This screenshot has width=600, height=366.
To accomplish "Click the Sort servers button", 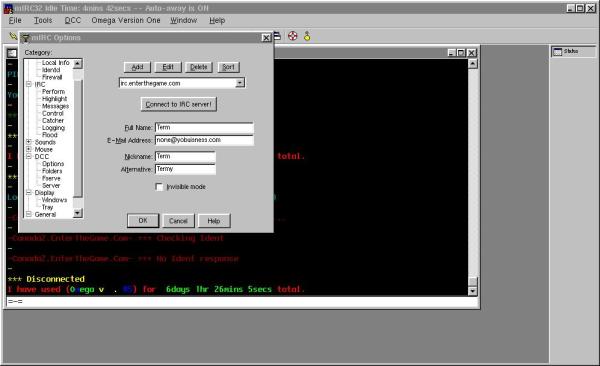I will (x=228, y=67).
